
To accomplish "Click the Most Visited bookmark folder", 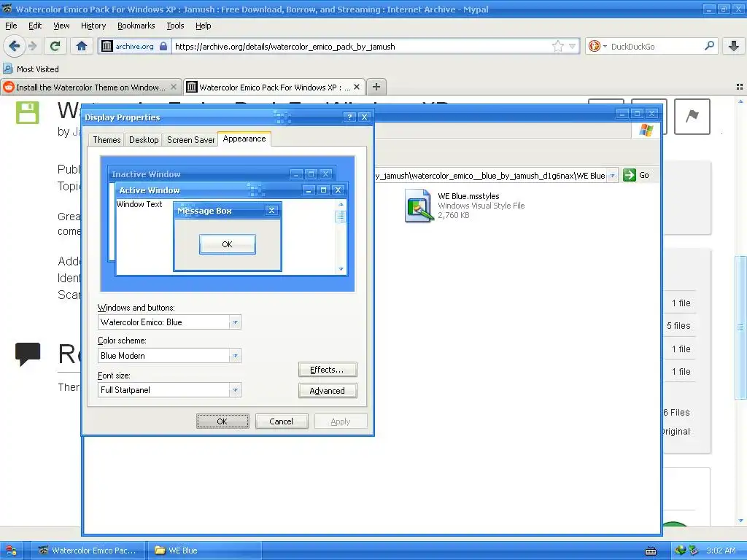I will point(31,69).
